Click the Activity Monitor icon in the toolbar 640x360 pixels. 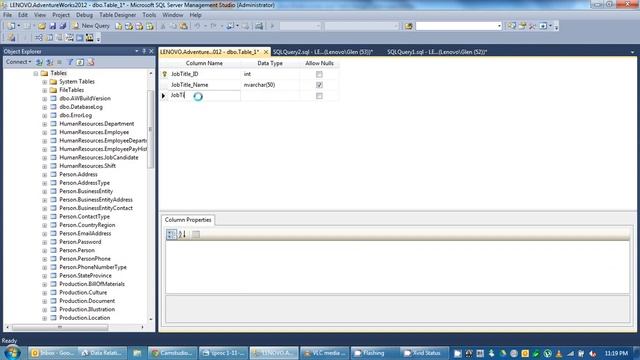pyautogui.click(x=259, y=26)
